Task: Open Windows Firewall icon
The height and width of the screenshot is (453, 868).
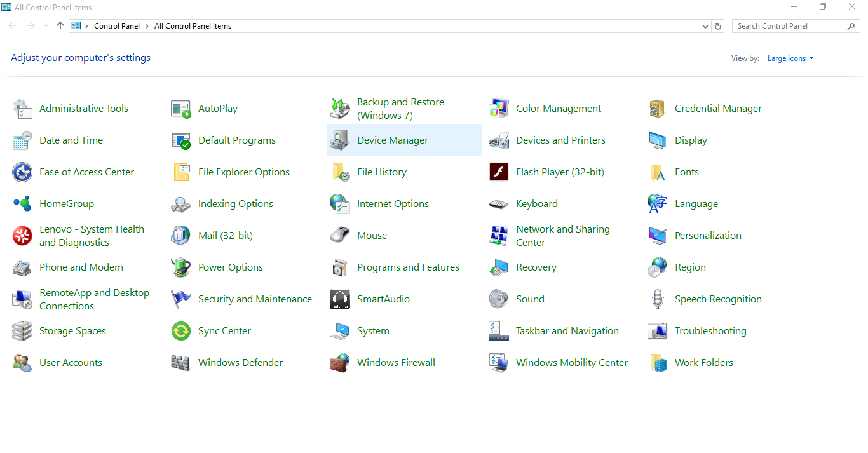Action: pyautogui.click(x=340, y=363)
